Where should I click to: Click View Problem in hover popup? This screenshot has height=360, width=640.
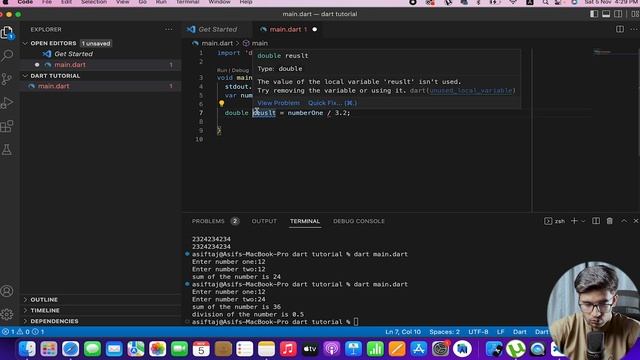click(279, 103)
